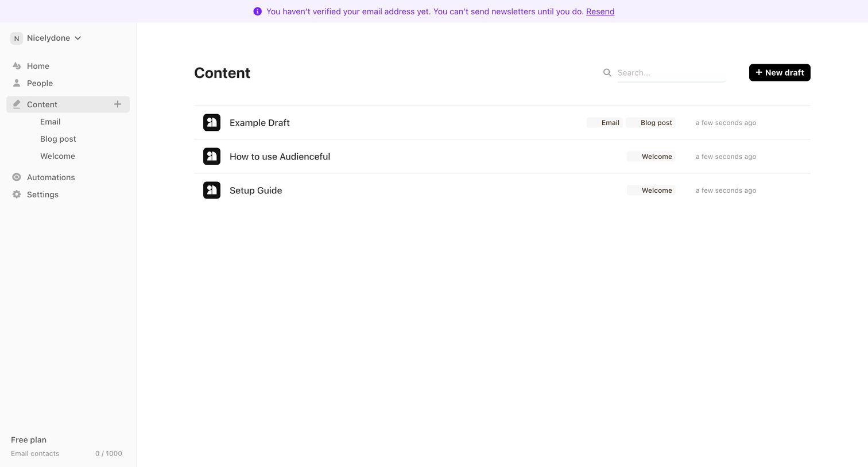Click the Free plan label

point(29,440)
